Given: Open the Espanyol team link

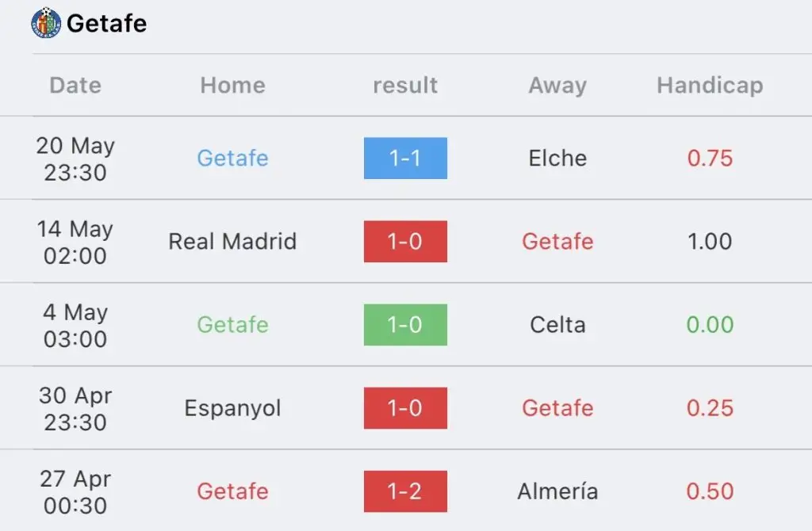Looking at the screenshot, I should point(233,408).
